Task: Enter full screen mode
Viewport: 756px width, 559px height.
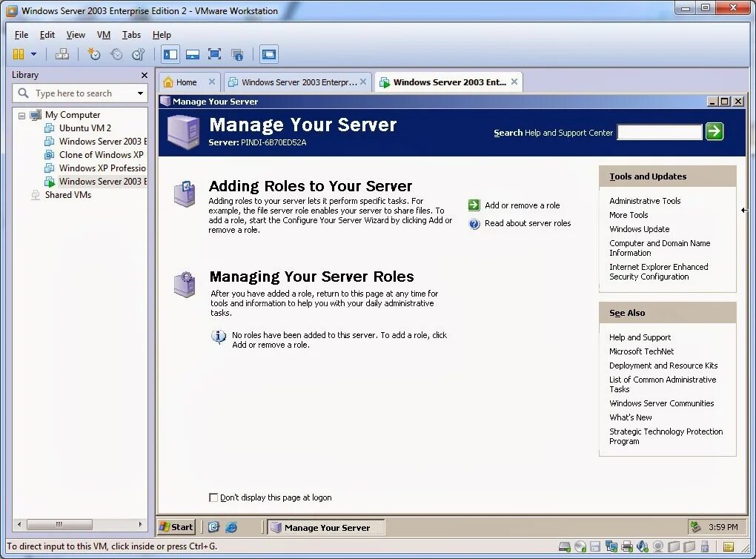Action: [214, 55]
